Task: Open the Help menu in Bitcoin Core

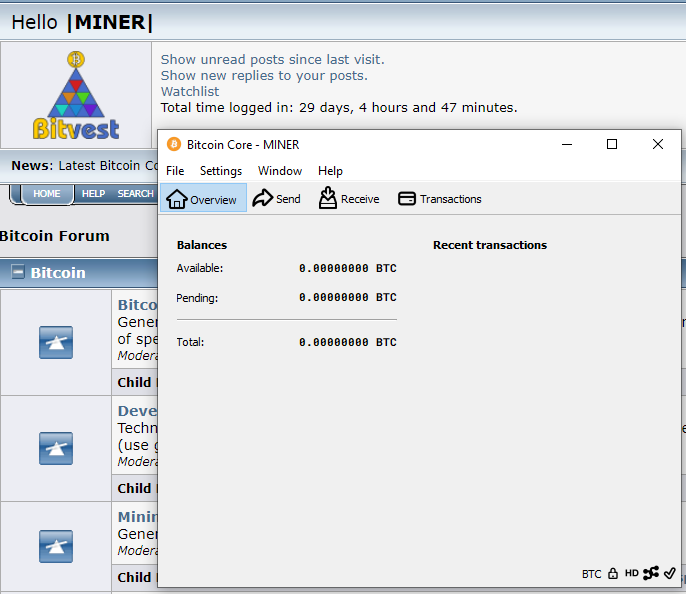Action: tap(330, 171)
